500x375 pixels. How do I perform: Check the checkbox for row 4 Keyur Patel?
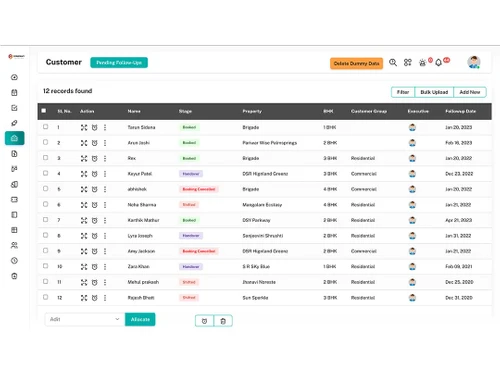45,173
